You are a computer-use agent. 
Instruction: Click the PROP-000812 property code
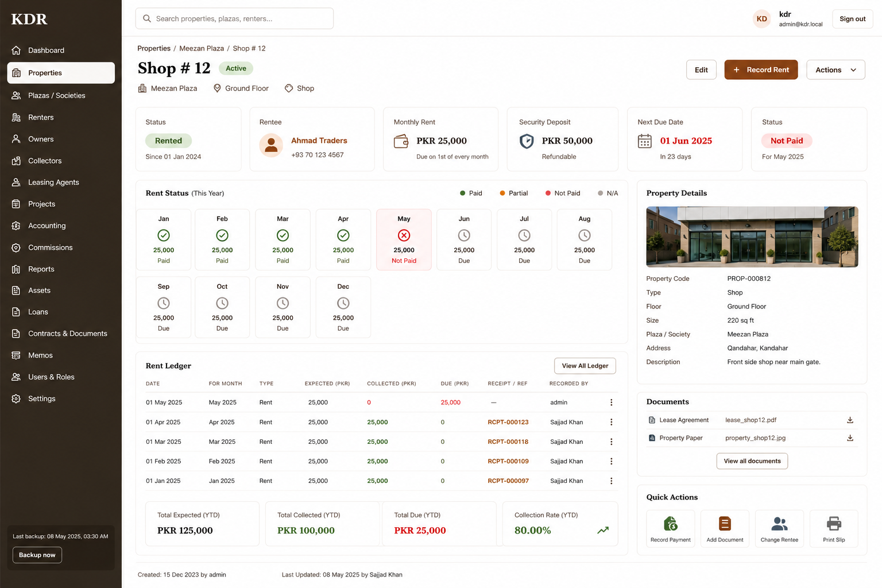pyautogui.click(x=749, y=278)
